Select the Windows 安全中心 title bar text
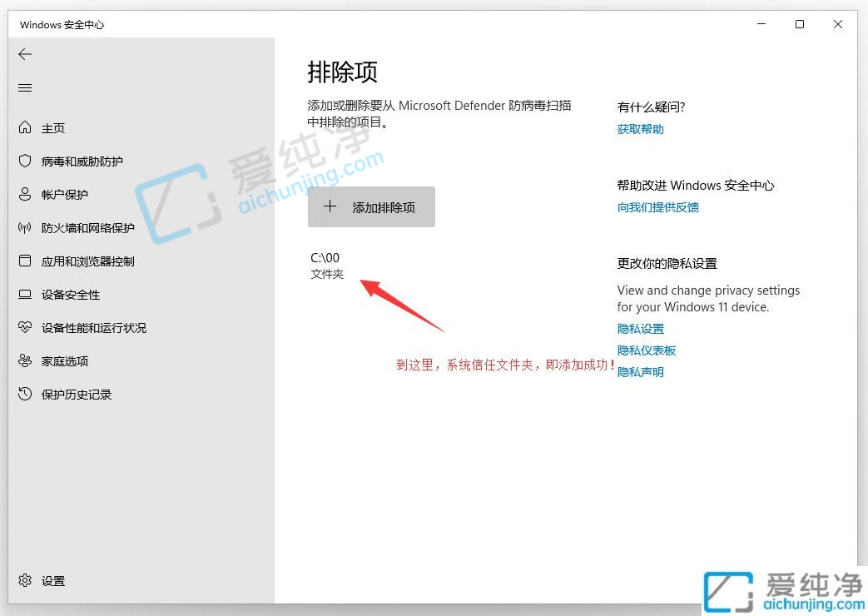The width and height of the screenshot is (868, 616). click(61, 24)
